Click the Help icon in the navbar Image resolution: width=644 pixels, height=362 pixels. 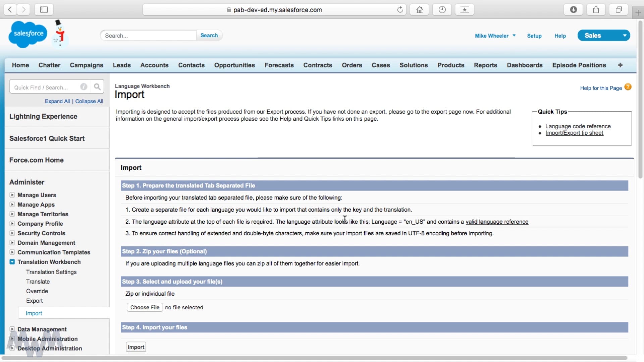pyautogui.click(x=559, y=35)
